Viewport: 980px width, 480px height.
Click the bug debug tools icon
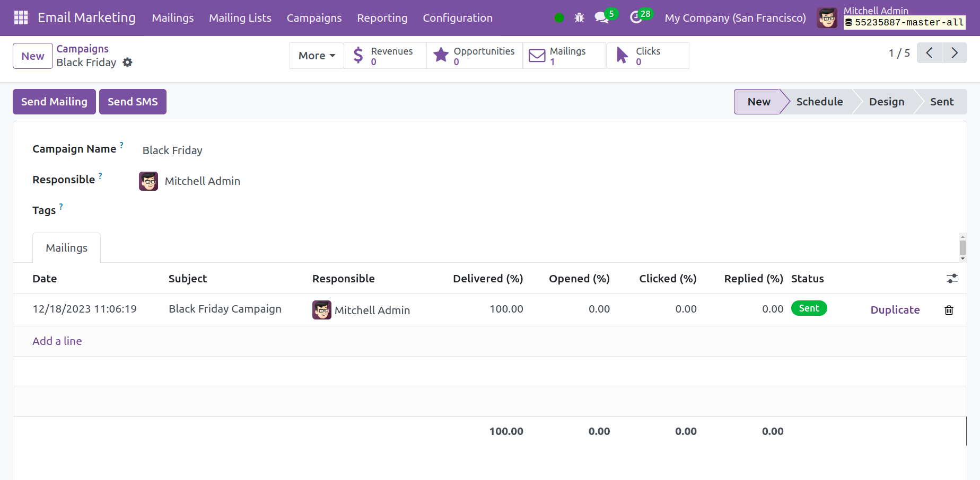click(x=579, y=18)
